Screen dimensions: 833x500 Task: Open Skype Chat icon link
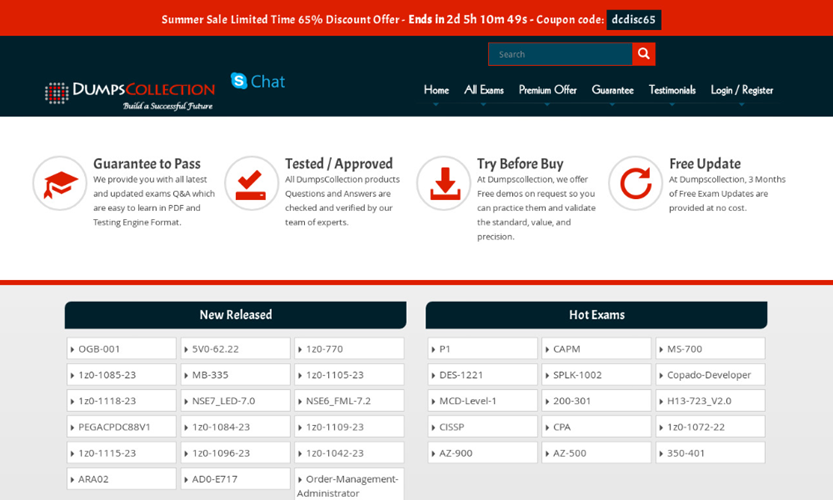[258, 81]
